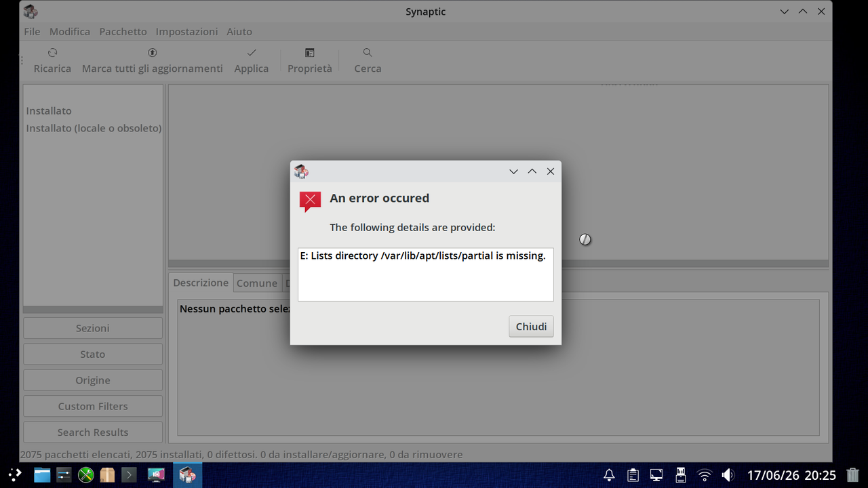Open the Modifica menu

pyautogui.click(x=70, y=31)
